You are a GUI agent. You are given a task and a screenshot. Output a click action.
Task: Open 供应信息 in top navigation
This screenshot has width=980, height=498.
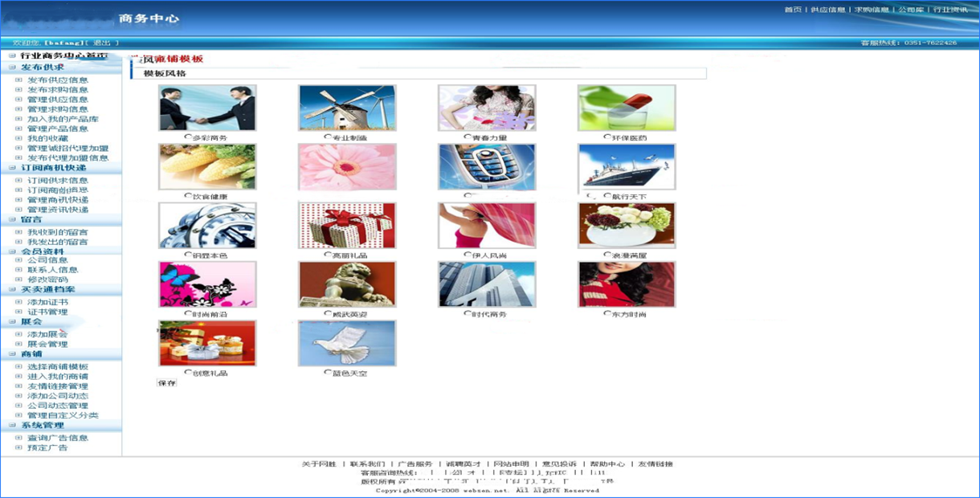click(828, 10)
